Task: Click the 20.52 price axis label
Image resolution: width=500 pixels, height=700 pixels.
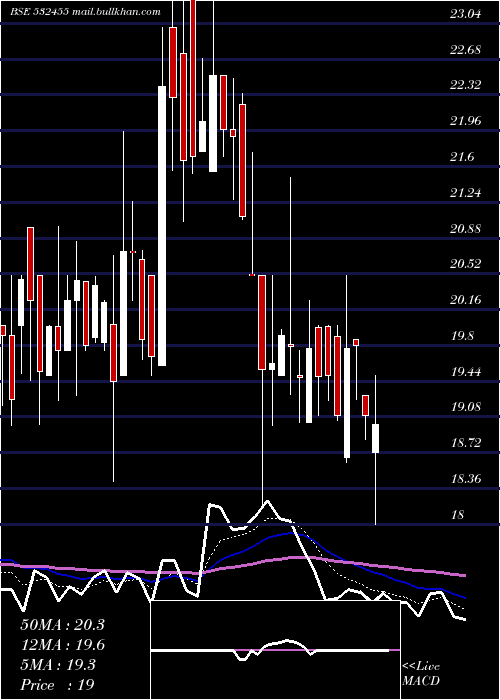Action: pos(466,264)
